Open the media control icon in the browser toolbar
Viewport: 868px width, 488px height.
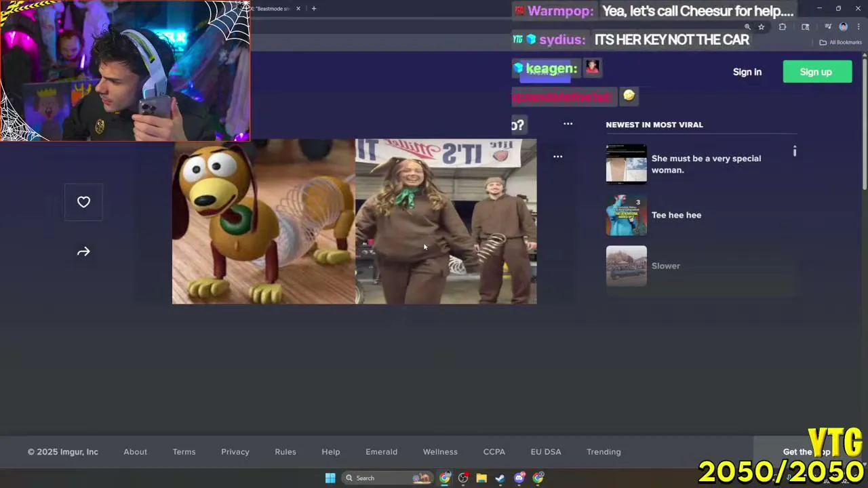tap(828, 27)
